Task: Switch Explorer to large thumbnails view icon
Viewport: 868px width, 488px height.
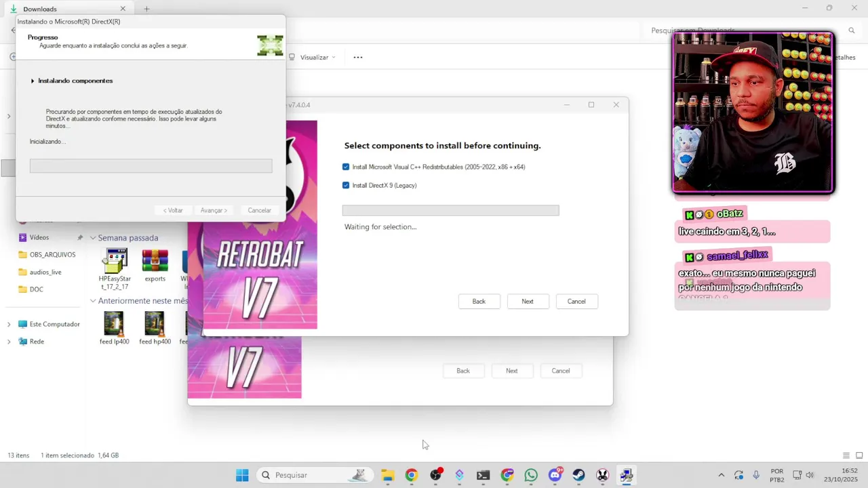Action: coord(859,455)
